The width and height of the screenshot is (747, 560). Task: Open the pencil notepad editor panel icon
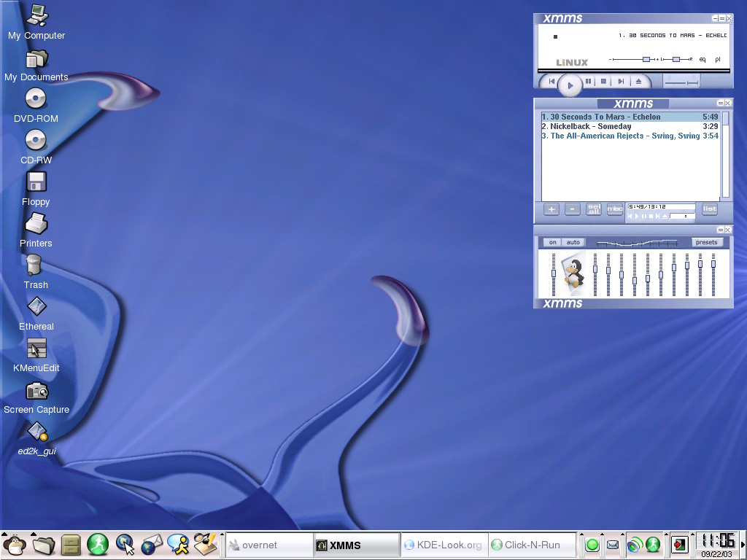pyautogui.click(x=206, y=544)
